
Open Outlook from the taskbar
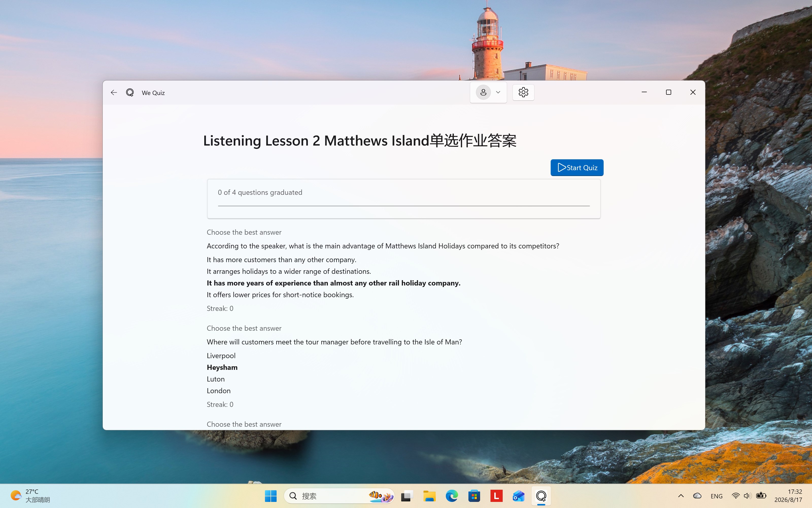[x=519, y=496]
